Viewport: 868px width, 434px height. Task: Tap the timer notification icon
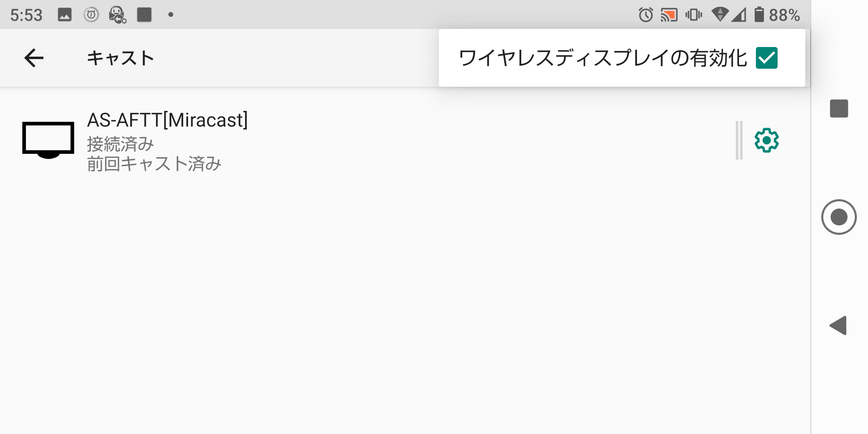[x=91, y=15]
